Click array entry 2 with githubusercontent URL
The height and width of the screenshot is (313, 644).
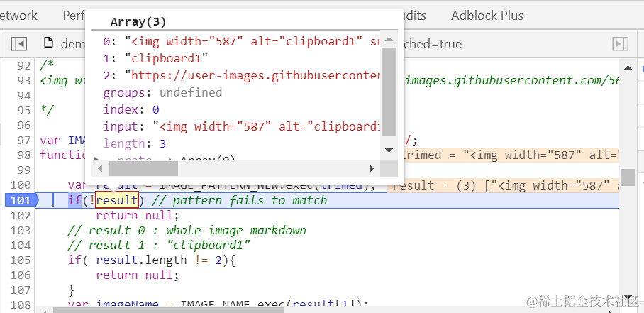(x=241, y=75)
